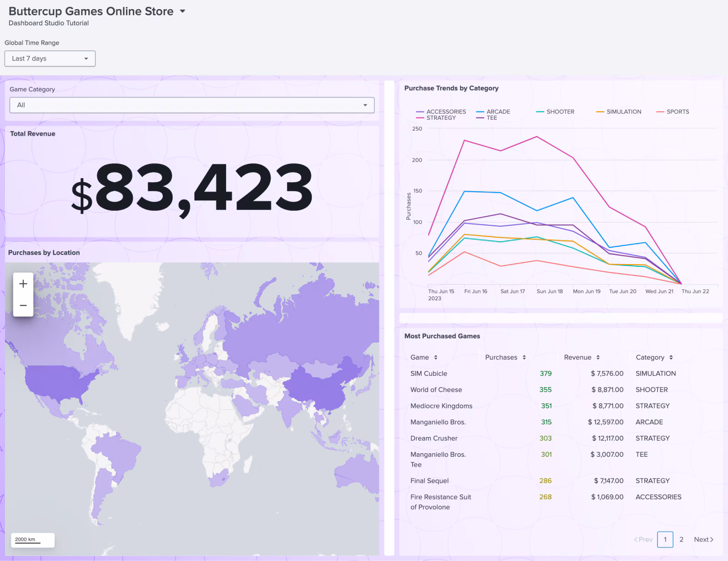This screenshot has width=728, height=561.
Task: Toggle the STRATEGY series in the legend
Action: (x=440, y=118)
